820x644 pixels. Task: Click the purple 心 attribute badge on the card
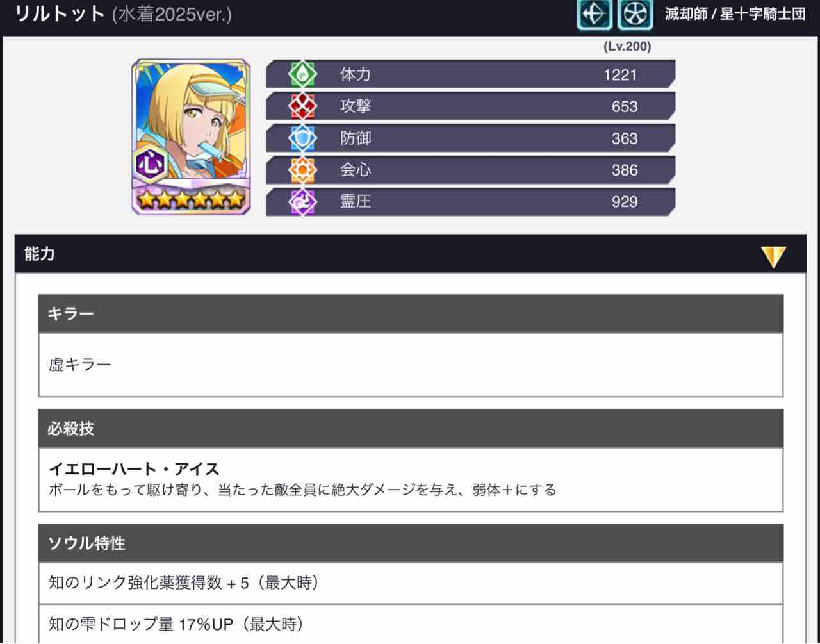[x=150, y=164]
